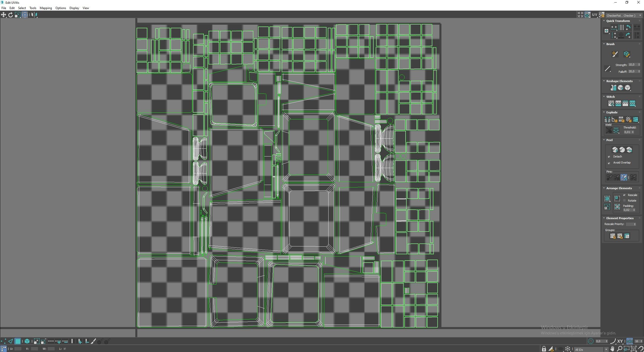This screenshot has width=644, height=352.
Task: Enable the Rotate checkbox in Arrange Elements
Action: click(624, 201)
